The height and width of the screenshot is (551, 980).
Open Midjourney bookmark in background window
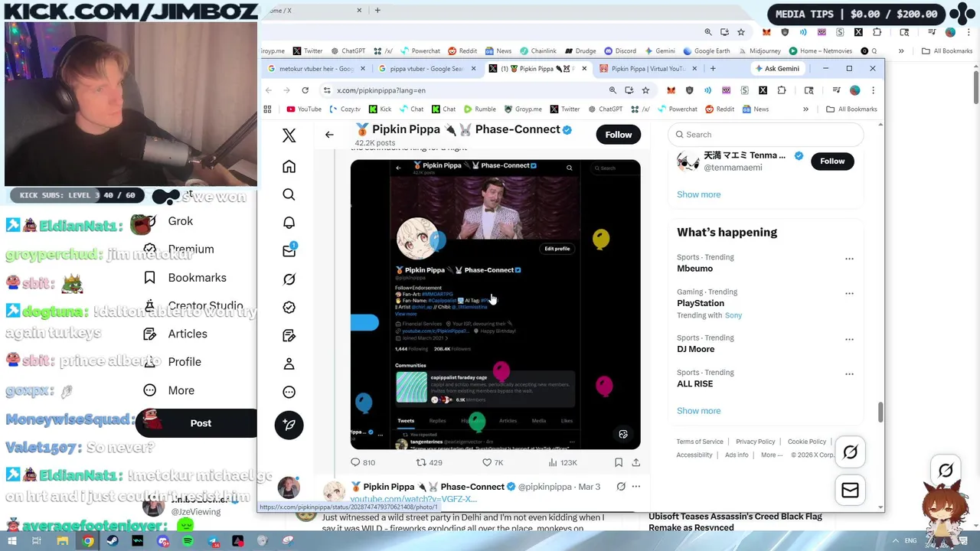[759, 51]
